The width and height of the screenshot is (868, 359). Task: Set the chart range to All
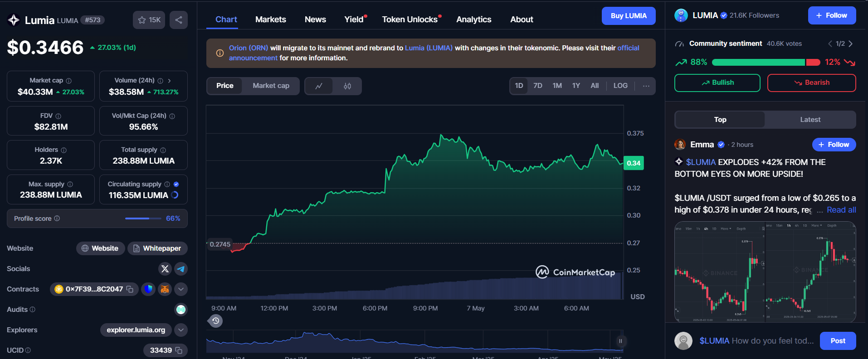(595, 86)
